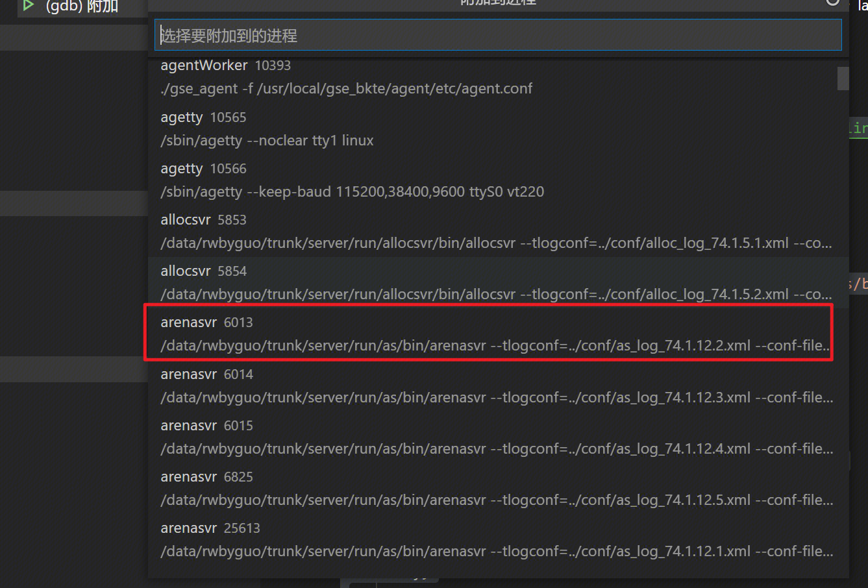868x588 pixels.
Task: Click the 附加到进程 picker title
Action: click(x=498, y=3)
